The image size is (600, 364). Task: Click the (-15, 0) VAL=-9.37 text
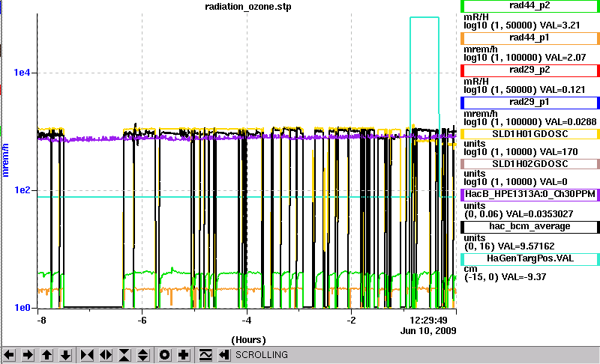tap(505, 277)
